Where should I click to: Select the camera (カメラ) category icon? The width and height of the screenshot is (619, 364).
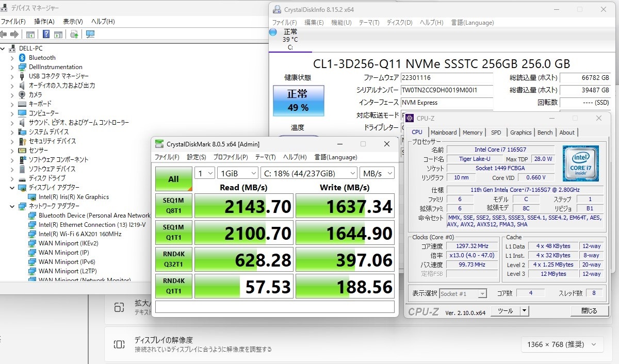point(22,95)
